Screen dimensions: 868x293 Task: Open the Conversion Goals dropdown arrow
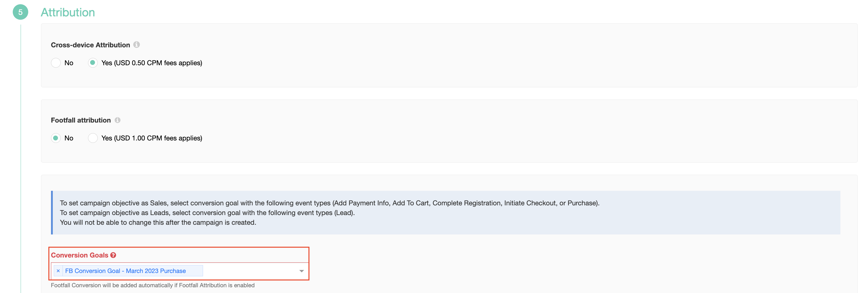[302, 271]
